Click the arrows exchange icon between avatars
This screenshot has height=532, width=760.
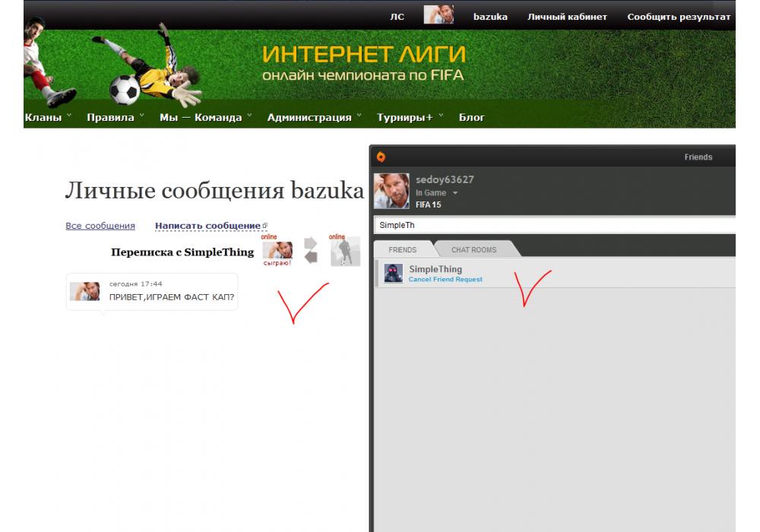tap(311, 250)
